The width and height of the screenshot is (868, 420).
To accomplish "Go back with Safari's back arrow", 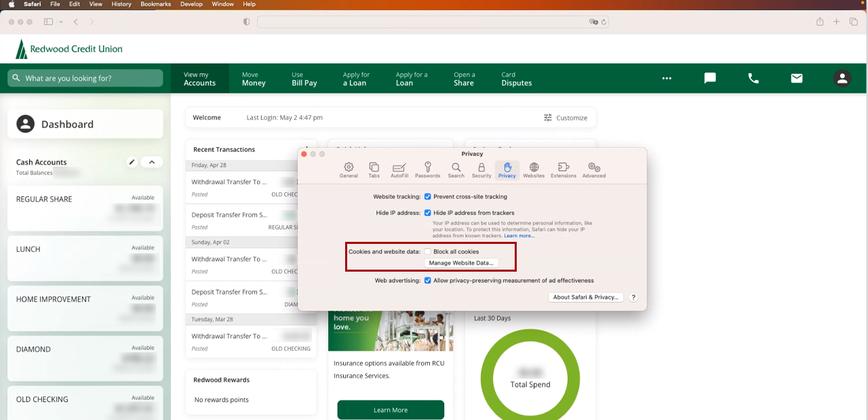I will tap(76, 22).
